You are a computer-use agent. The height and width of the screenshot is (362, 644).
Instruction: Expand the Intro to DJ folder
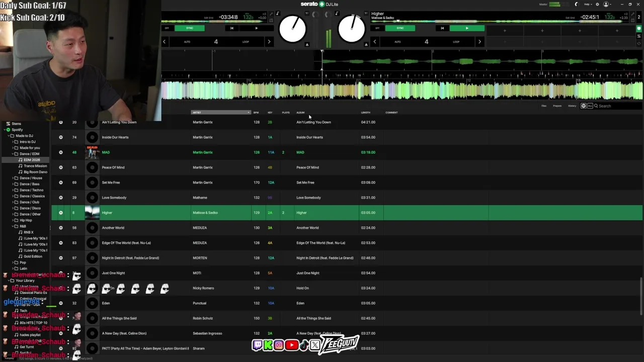pyautogui.click(x=13, y=142)
